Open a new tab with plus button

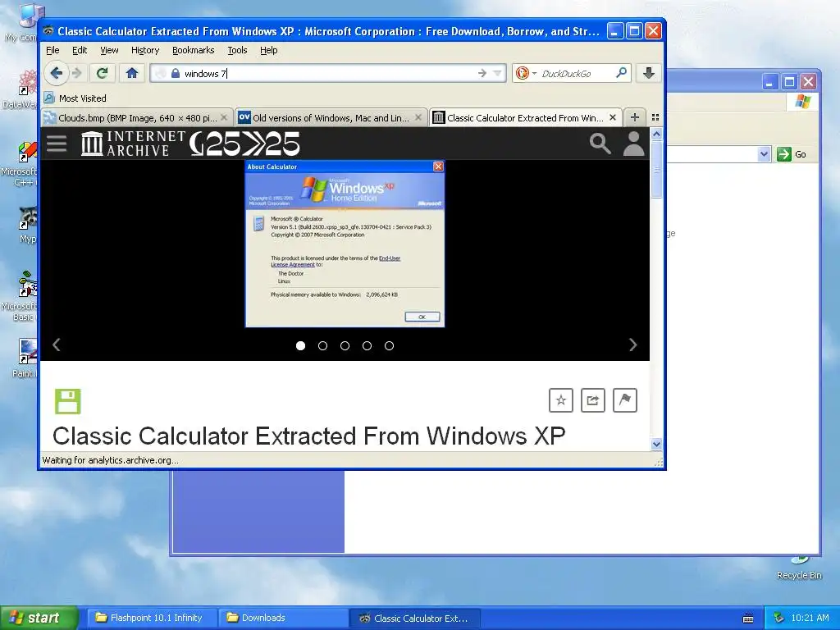(635, 117)
